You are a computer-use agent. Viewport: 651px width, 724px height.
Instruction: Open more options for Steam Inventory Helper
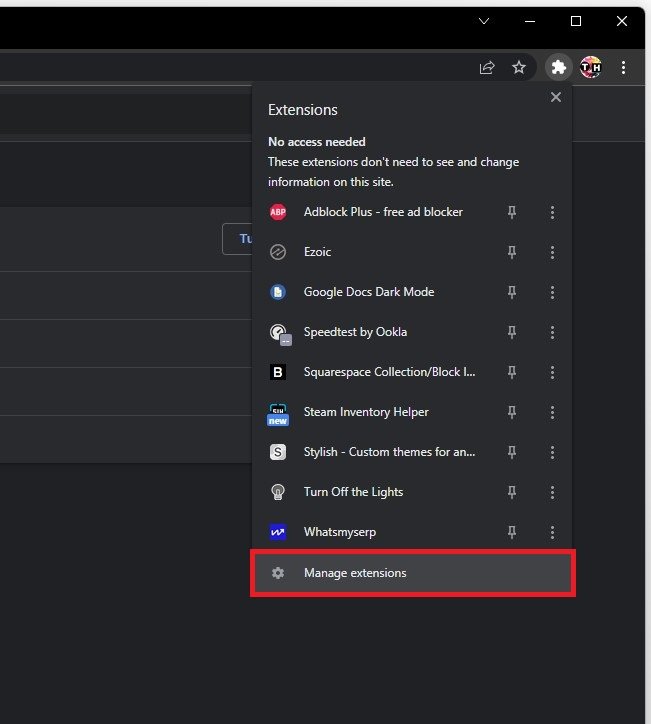552,412
